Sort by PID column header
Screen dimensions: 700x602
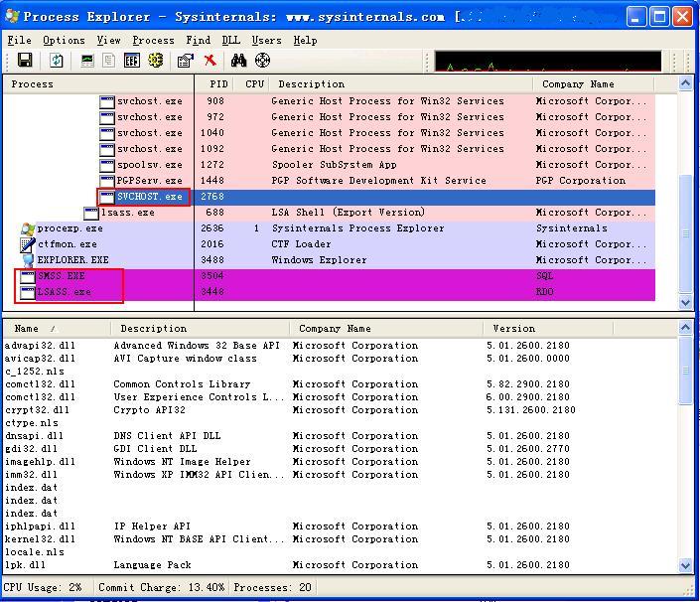click(218, 84)
